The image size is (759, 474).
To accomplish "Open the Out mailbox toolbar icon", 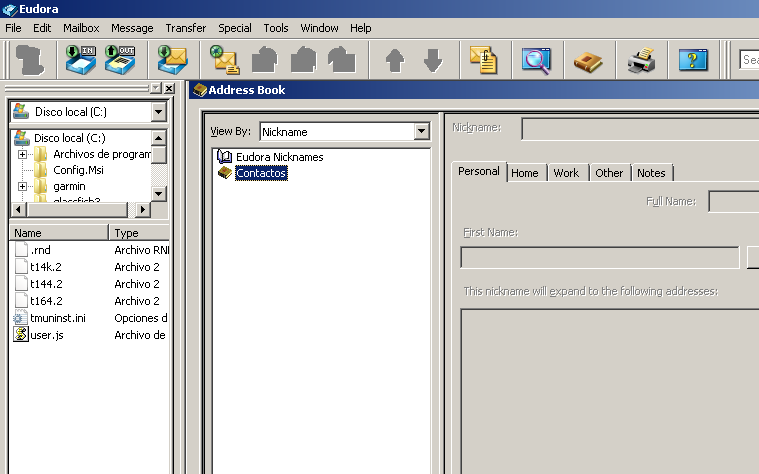I will coord(120,61).
